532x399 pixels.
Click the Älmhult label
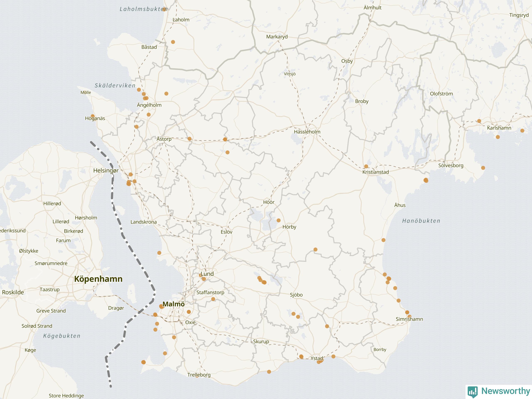[x=373, y=7]
